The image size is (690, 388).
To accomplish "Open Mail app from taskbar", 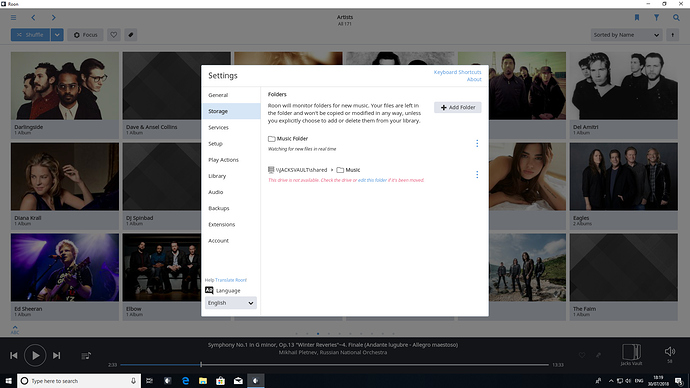I will tap(238, 381).
